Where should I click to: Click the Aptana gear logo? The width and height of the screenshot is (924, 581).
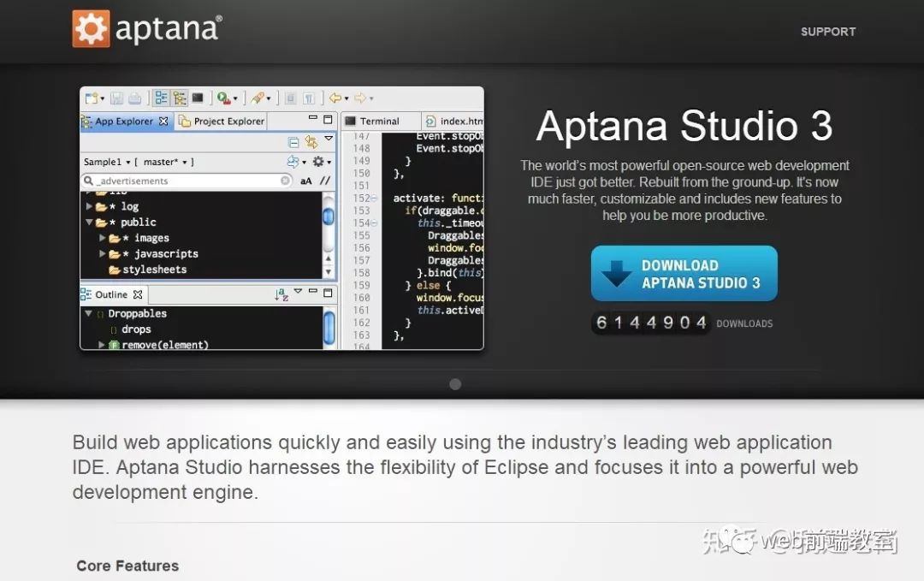pos(91,28)
